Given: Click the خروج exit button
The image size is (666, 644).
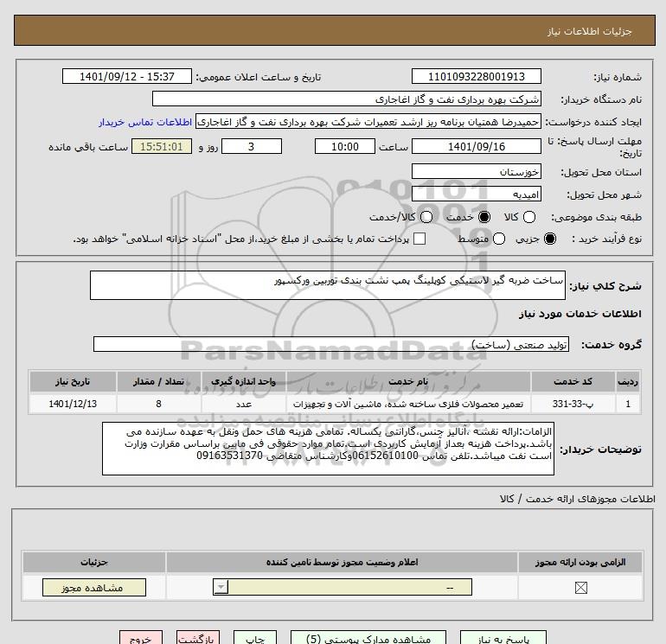Looking at the screenshot, I should (141, 638).
